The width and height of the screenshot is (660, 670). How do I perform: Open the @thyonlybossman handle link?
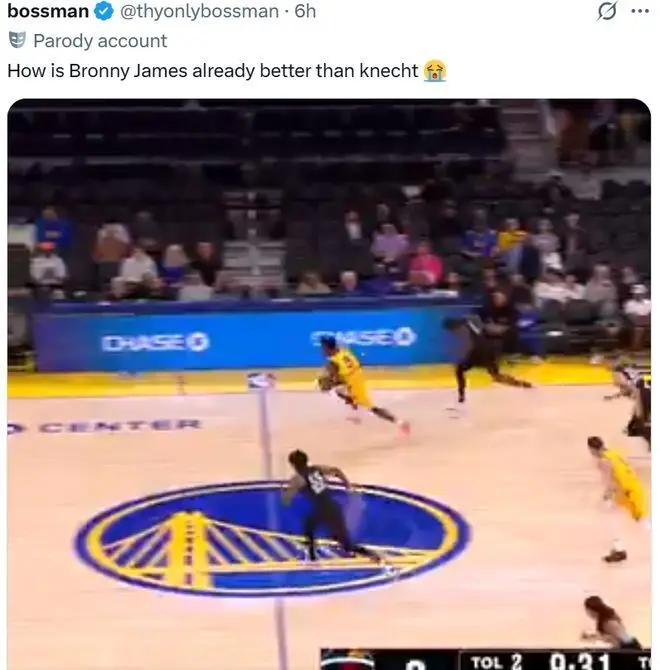point(199,12)
